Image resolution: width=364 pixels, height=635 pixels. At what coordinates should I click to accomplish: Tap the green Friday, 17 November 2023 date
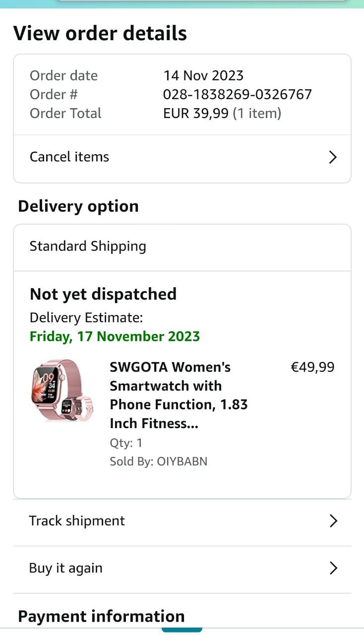point(115,336)
